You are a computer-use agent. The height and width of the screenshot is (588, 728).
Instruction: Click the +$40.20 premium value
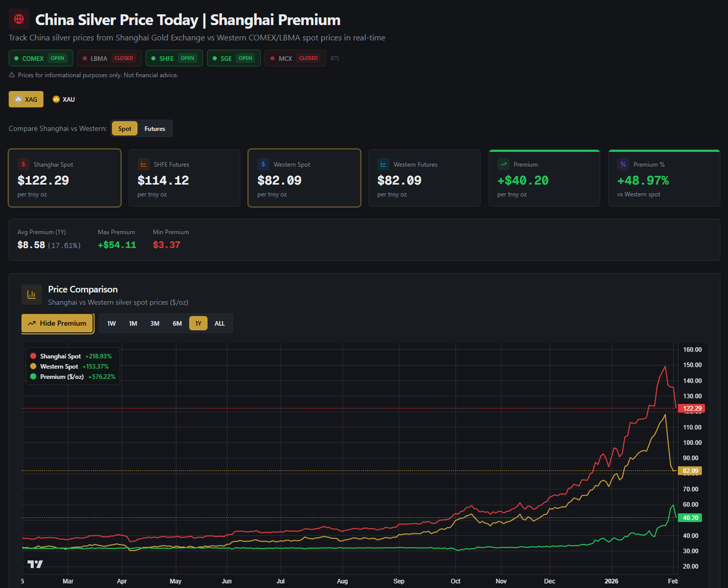point(523,180)
